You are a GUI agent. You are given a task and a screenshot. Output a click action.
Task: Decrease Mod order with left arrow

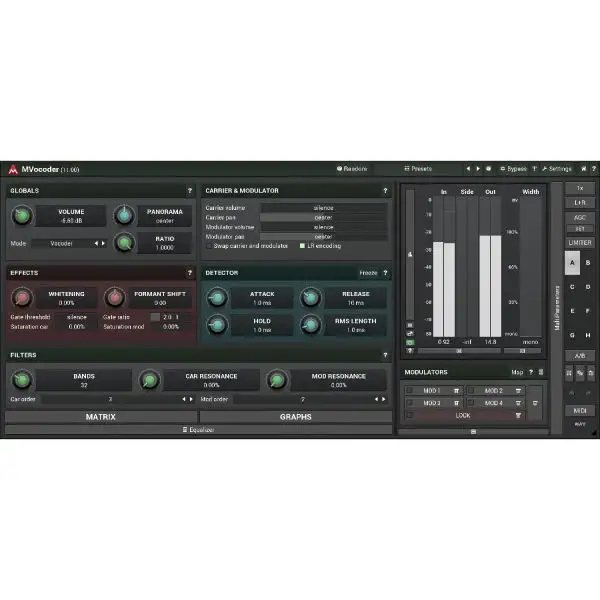(376, 399)
